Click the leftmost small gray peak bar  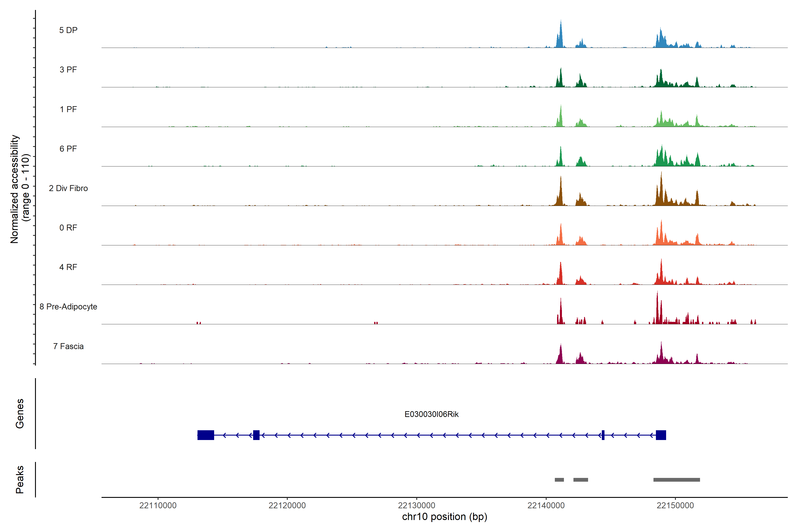click(x=559, y=480)
